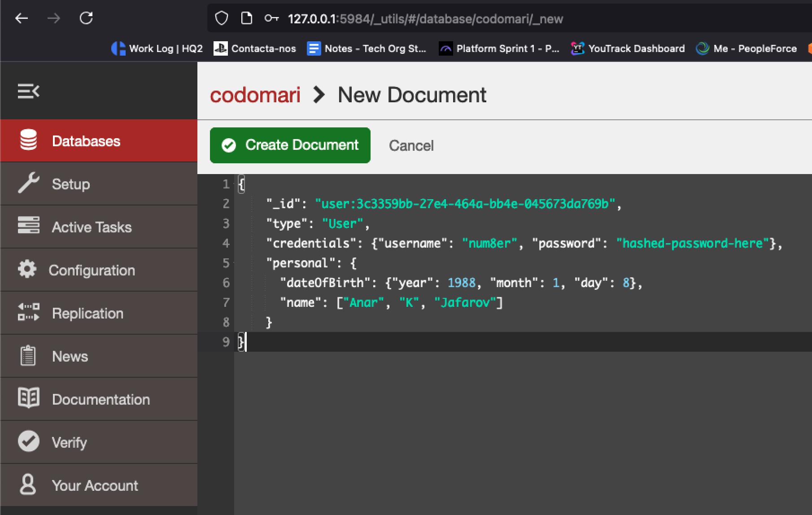This screenshot has width=812, height=515.
Task: Click the Setup wrench icon
Action: click(x=29, y=183)
